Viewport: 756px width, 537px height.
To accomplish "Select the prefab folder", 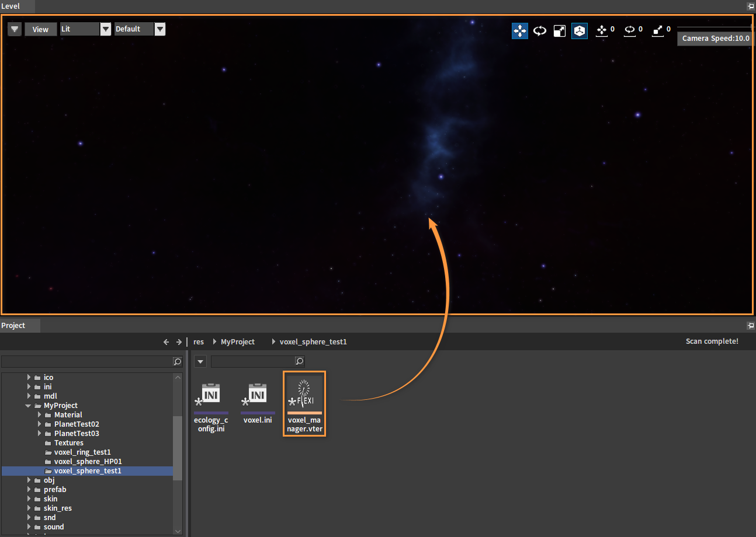I will [x=55, y=490].
